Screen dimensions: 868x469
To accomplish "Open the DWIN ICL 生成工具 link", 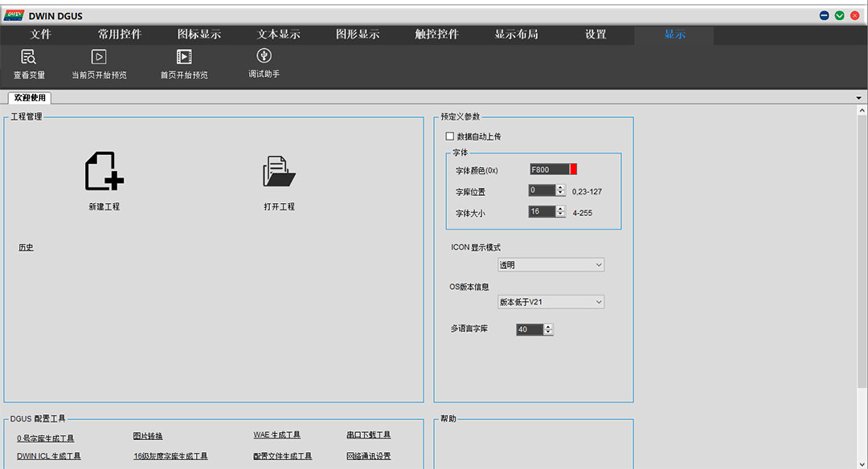I will pos(49,456).
